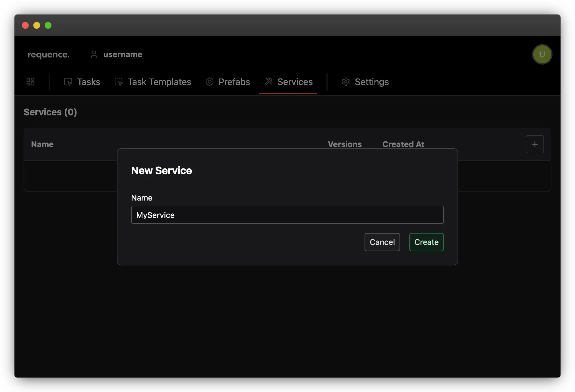575x392 pixels.
Task: Click the Settings gear icon
Action: tap(346, 82)
